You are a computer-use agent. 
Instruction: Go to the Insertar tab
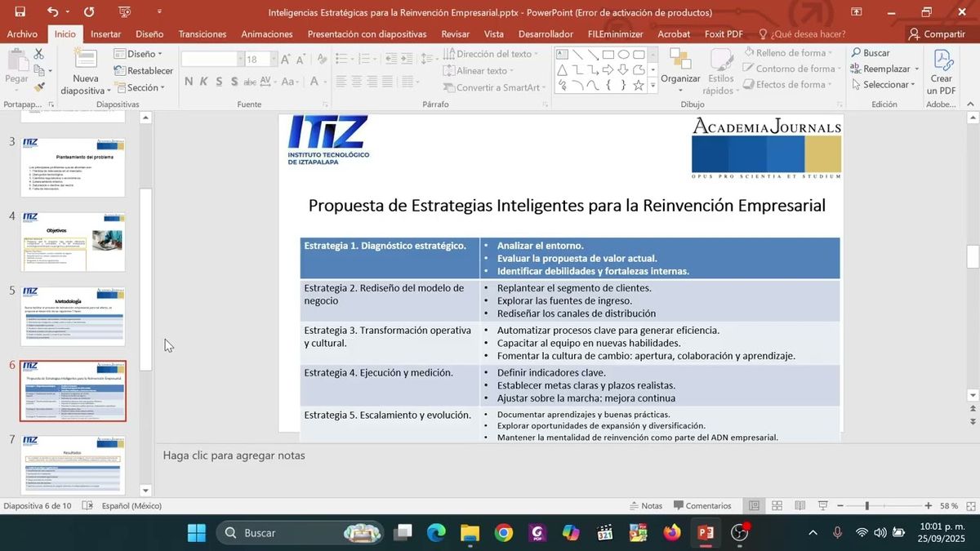point(105,34)
